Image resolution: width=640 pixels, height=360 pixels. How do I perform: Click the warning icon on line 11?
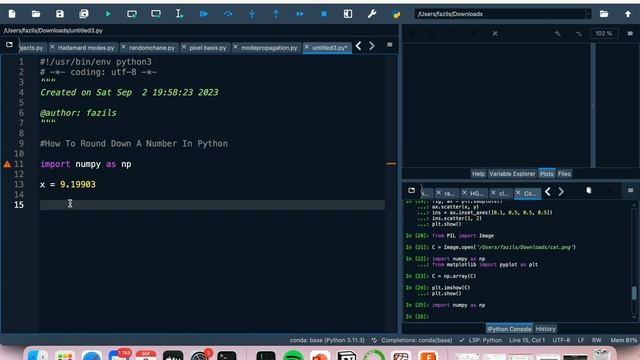[7, 164]
